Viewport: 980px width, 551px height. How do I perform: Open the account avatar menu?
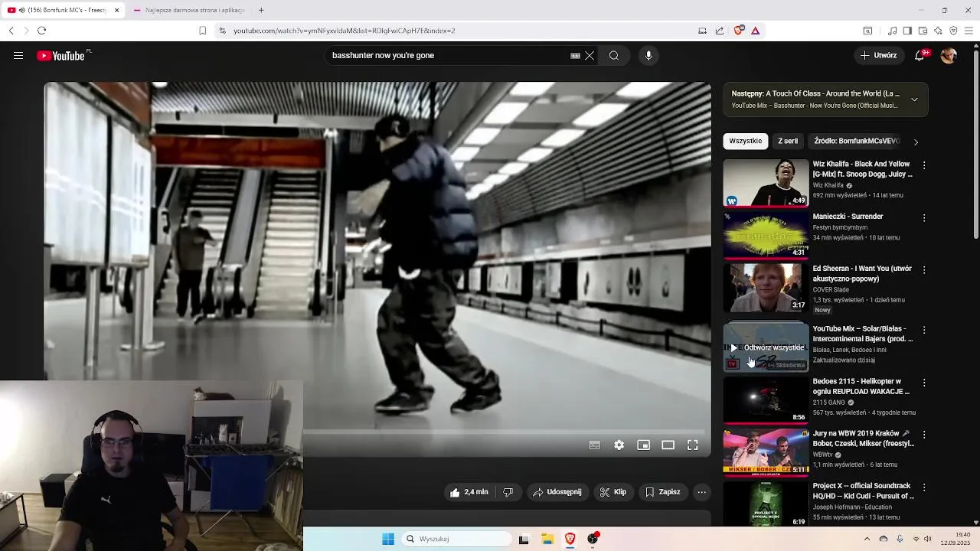point(949,56)
